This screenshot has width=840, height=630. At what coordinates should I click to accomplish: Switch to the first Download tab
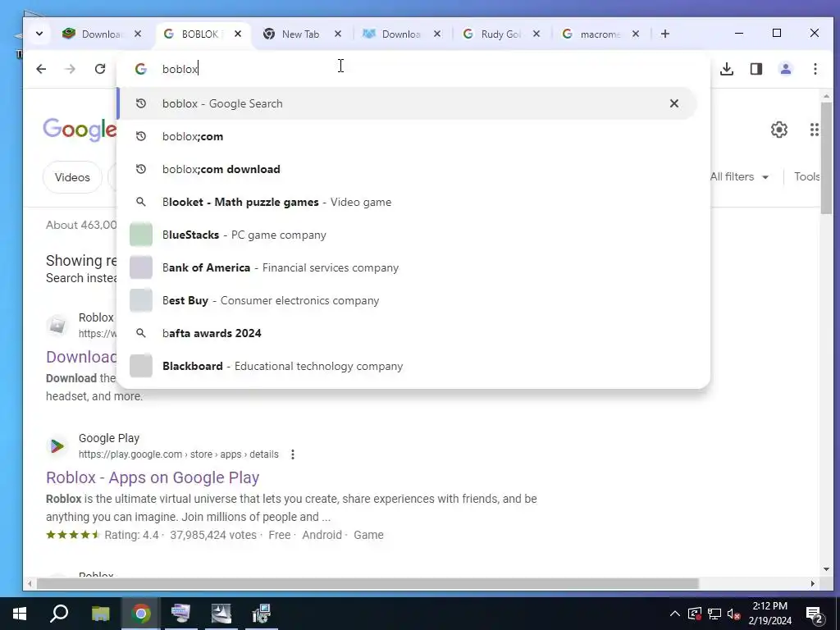102,34
